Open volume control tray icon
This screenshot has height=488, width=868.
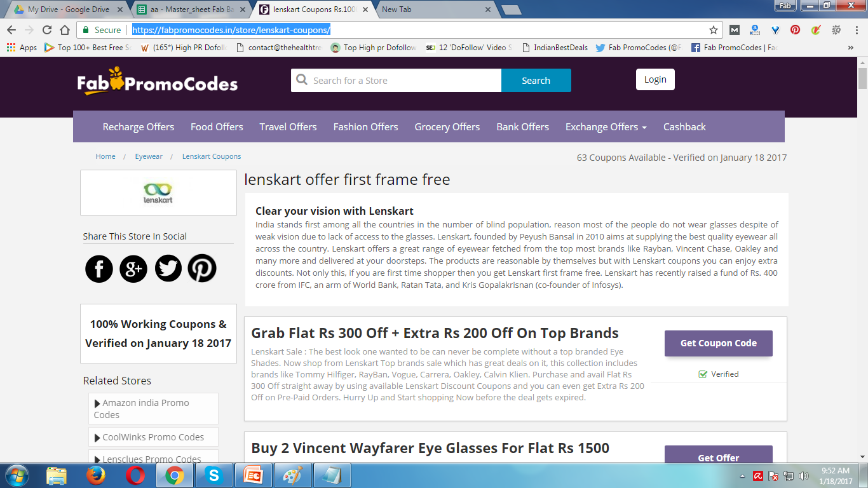point(804,476)
